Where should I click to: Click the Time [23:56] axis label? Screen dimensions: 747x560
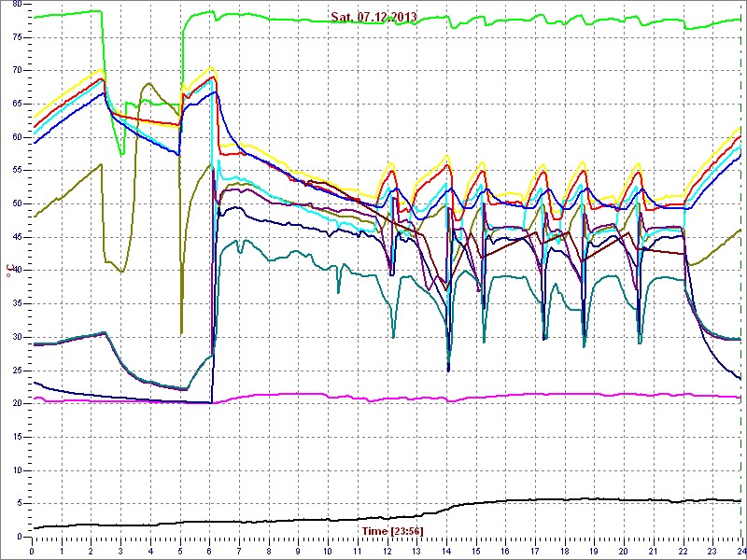pos(393,530)
